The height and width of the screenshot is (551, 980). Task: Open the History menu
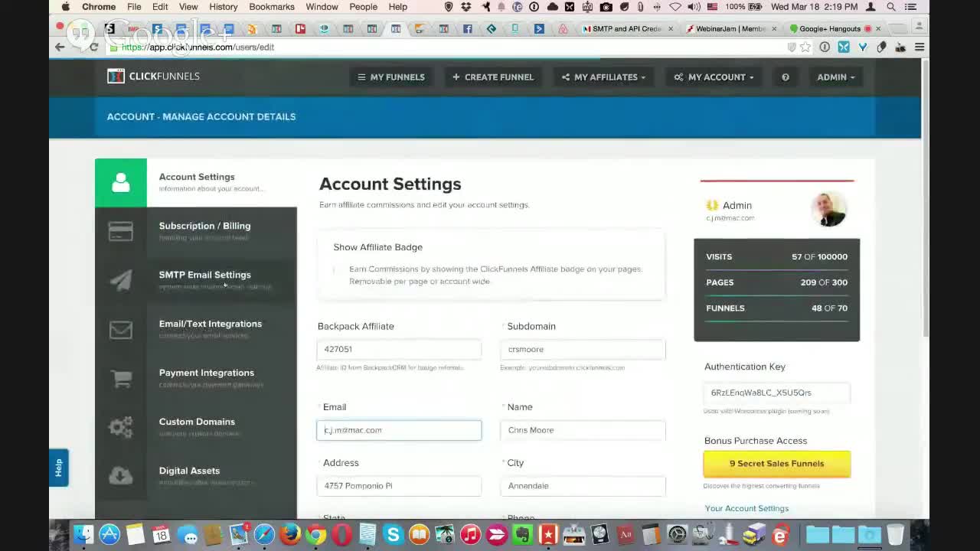click(223, 7)
